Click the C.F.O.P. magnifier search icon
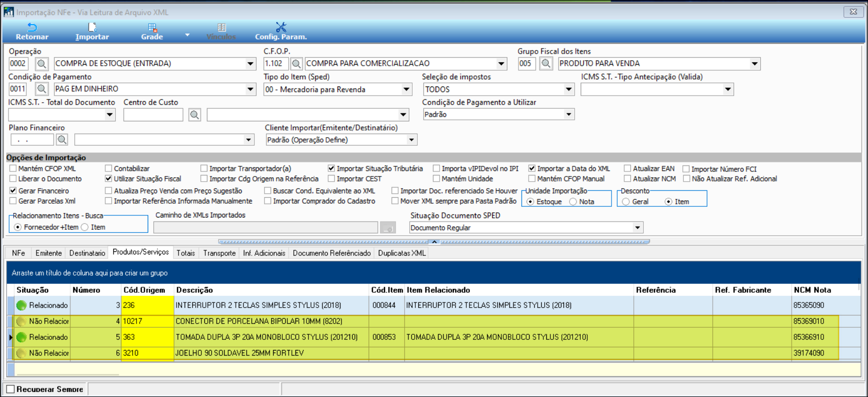This screenshot has width=868, height=397. (296, 64)
